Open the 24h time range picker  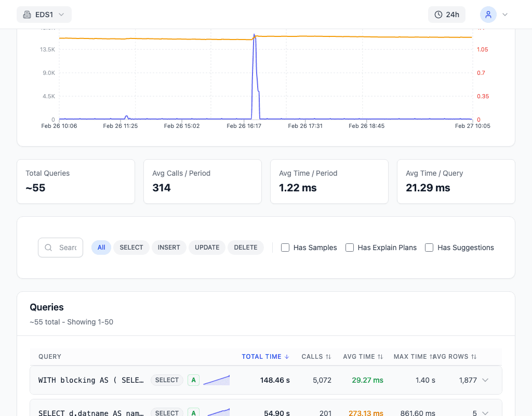pyautogui.click(x=447, y=15)
